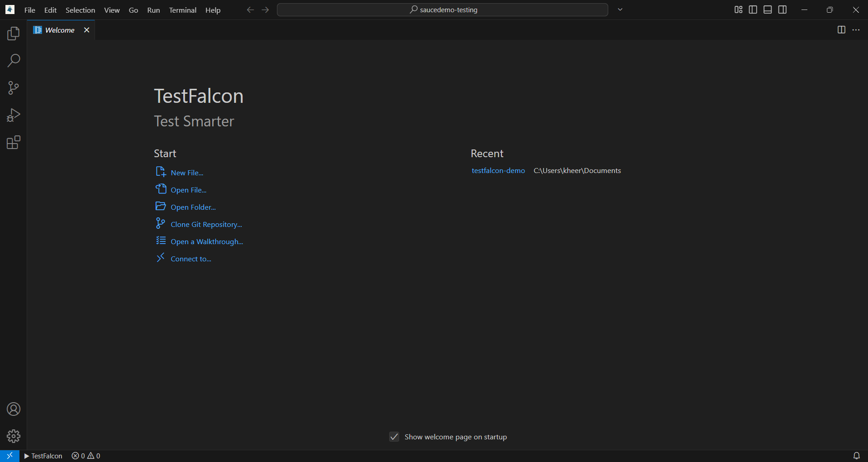The height and width of the screenshot is (462, 868).
Task: Toggle the Primary Side Bar
Action: coord(753,10)
